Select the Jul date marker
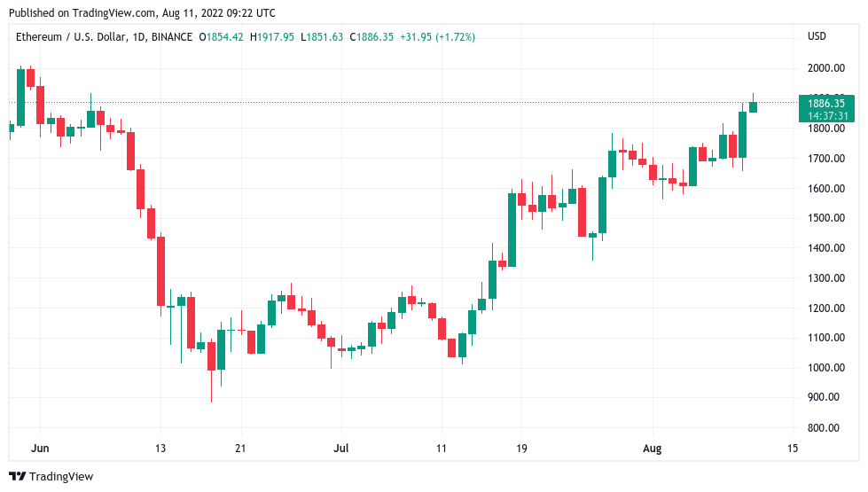 (x=341, y=448)
